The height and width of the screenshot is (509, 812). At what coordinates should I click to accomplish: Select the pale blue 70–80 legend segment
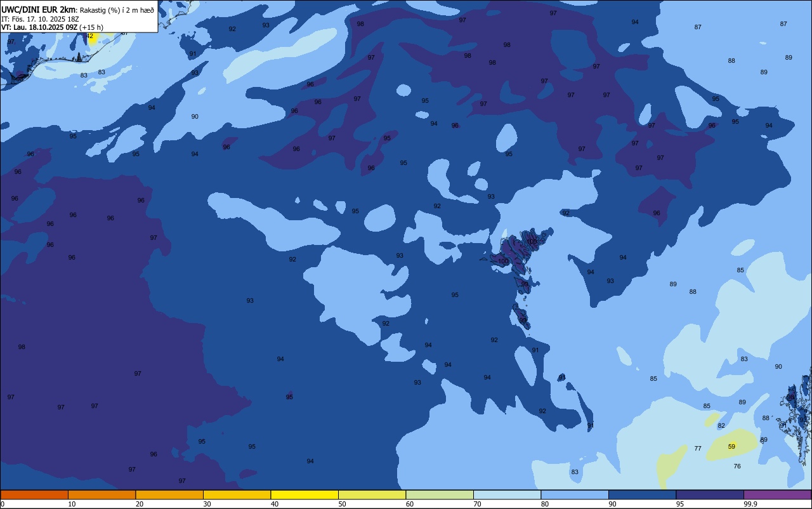507,494
